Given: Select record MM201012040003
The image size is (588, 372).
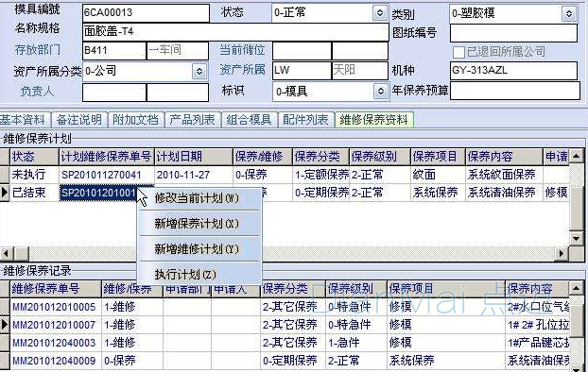Looking at the screenshot, I should pos(56,343).
